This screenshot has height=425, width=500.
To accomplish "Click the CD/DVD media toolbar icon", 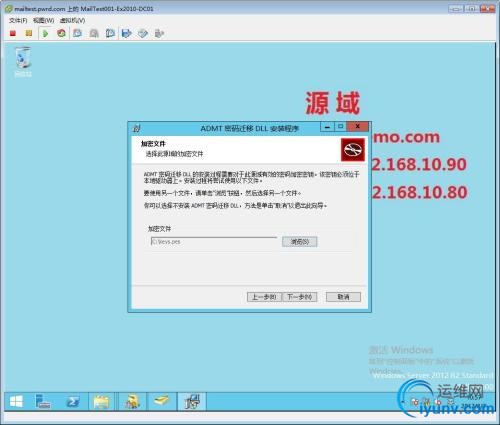I will [x=143, y=33].
